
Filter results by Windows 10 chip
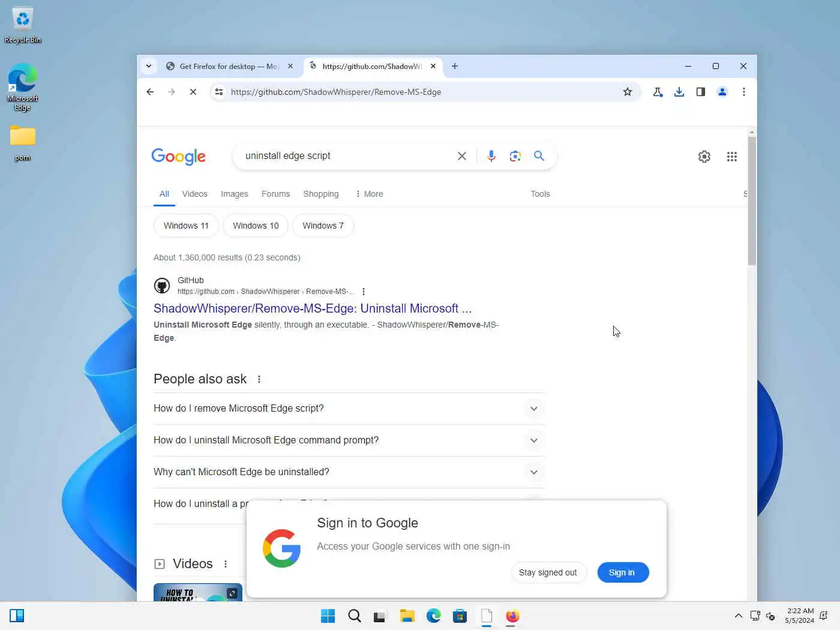pyautogui.click(x=256, y=226)
